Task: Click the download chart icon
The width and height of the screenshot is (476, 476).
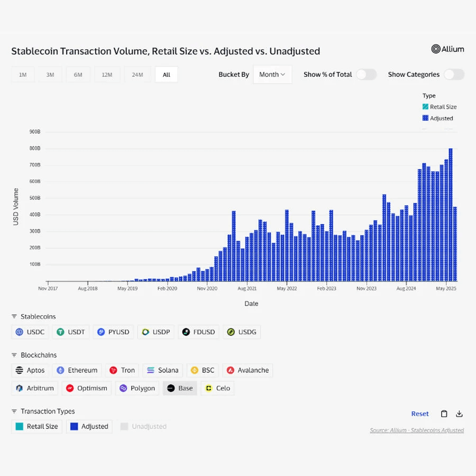Action: tap(459, 414)
